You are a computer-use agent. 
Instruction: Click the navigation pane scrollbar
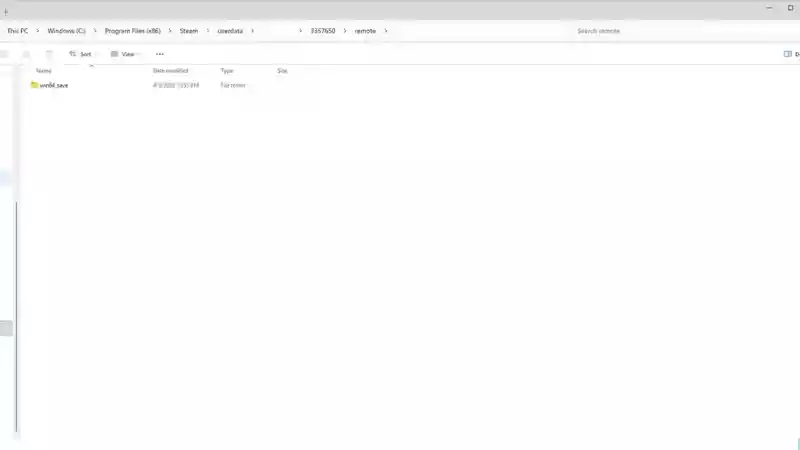[x=16, y=316]
